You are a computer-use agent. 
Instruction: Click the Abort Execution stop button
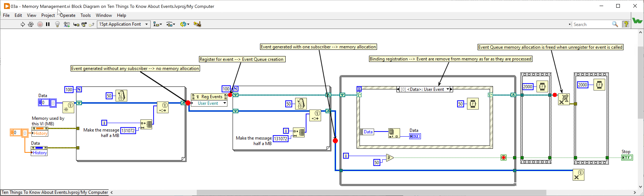40,24
